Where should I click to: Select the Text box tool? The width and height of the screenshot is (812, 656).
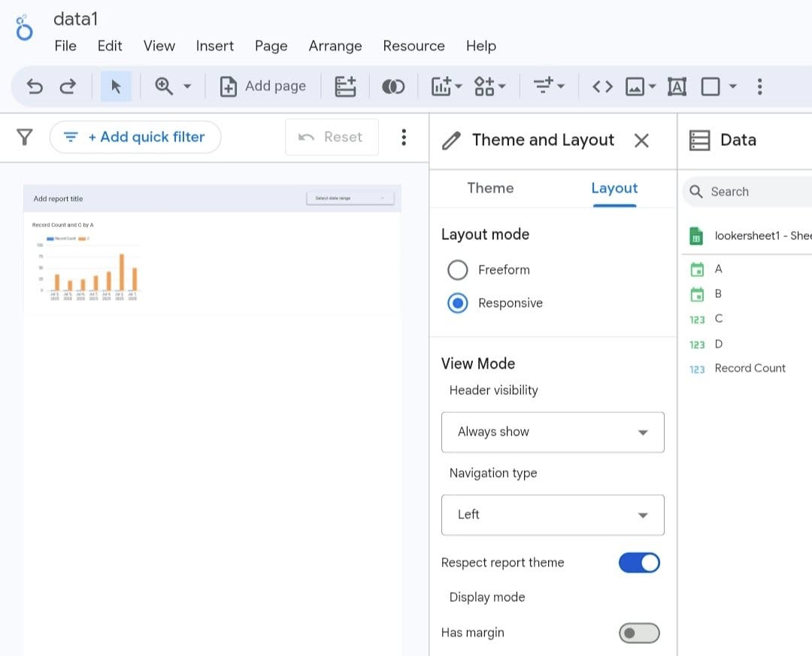pyautogui.click(x=677, y=87)
